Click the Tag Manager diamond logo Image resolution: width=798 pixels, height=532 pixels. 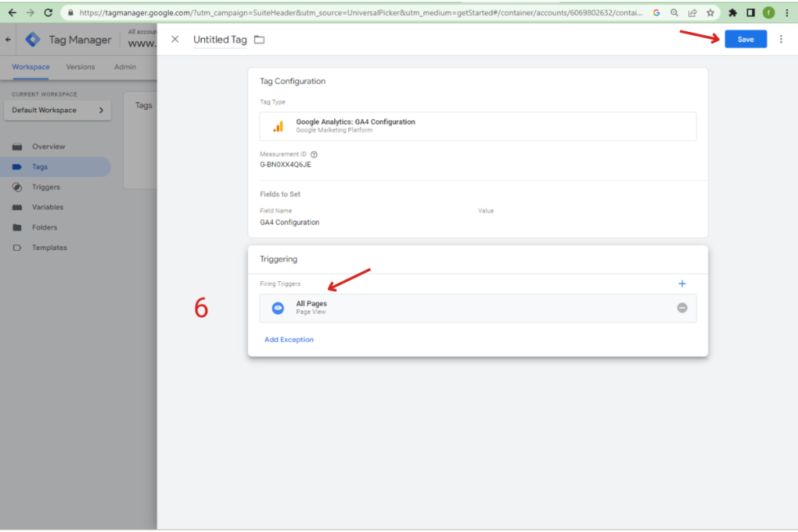point(33,39)
